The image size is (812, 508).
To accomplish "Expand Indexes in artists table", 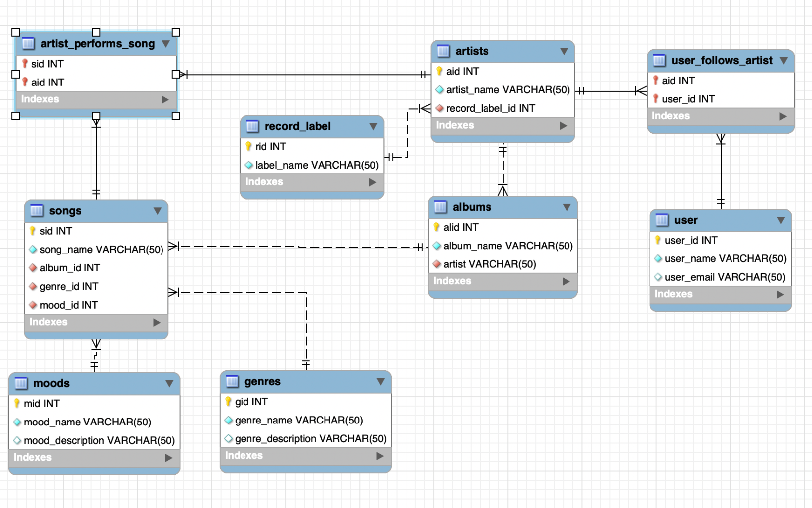I will tap(564, 126).
